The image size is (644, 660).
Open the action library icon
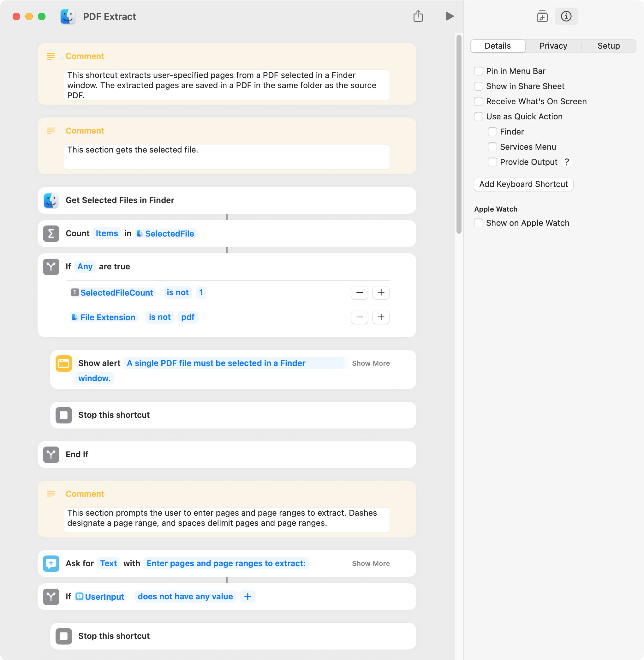[x=542, y=16]
